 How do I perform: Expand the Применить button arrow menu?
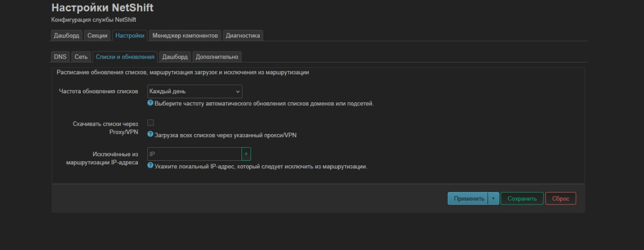[x=493, y=199]
